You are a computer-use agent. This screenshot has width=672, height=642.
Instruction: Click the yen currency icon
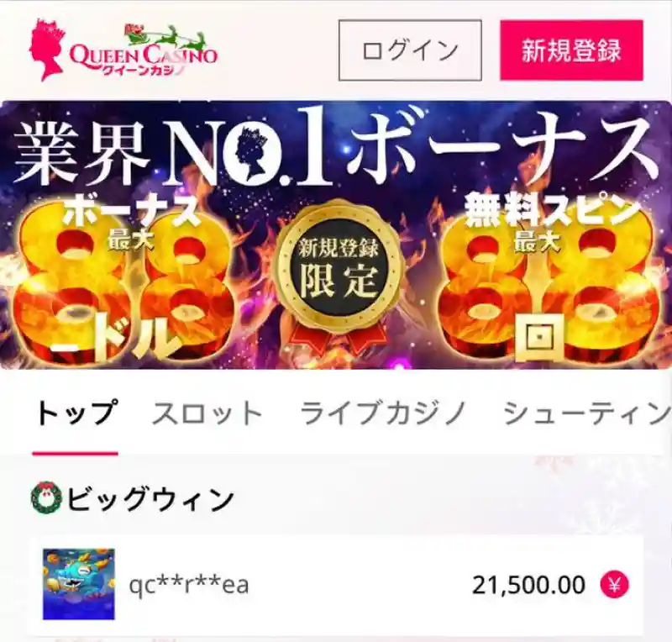click(614, 585)
